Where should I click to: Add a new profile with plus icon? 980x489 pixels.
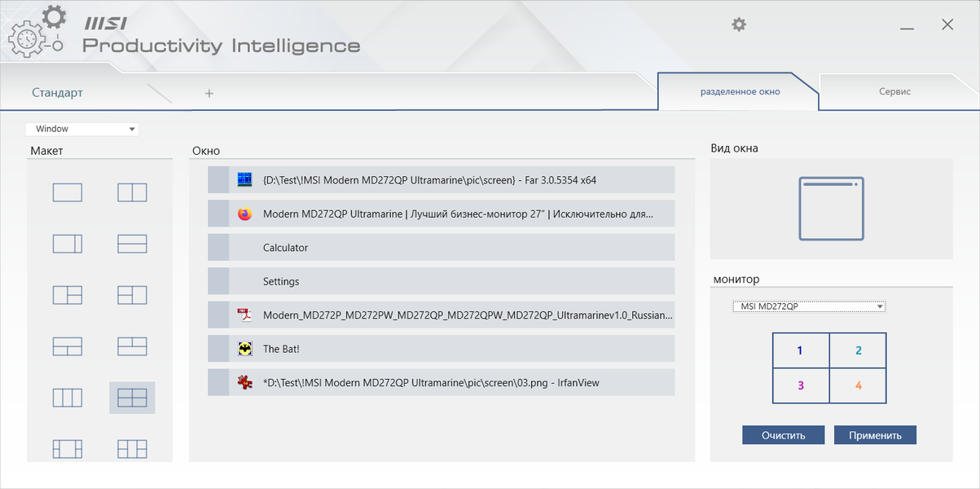(x=209, y=94)
